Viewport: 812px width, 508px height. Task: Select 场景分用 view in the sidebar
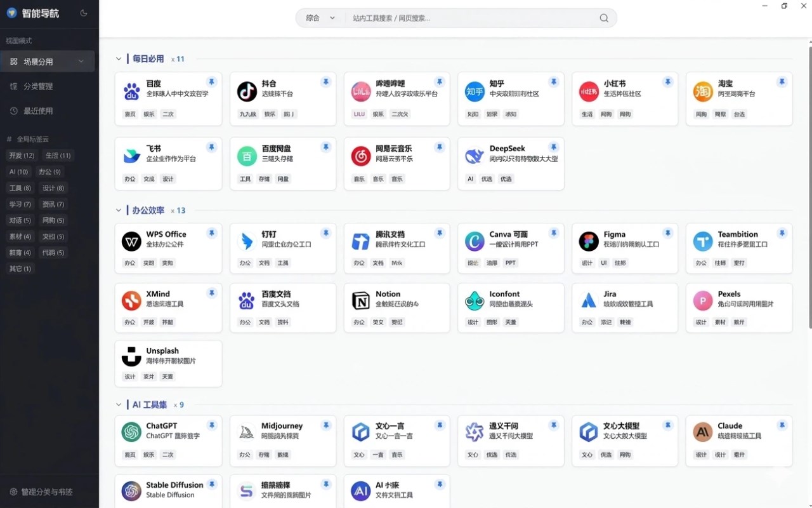click(48, 62)
